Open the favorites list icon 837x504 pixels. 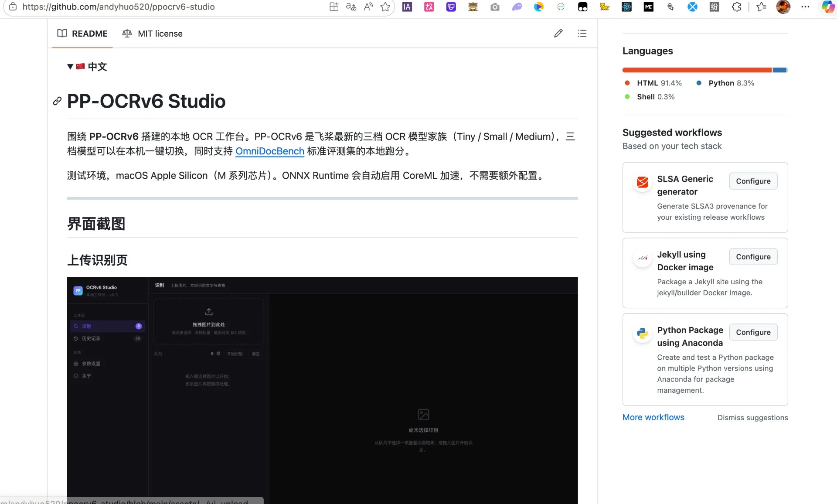coord(762,7)
